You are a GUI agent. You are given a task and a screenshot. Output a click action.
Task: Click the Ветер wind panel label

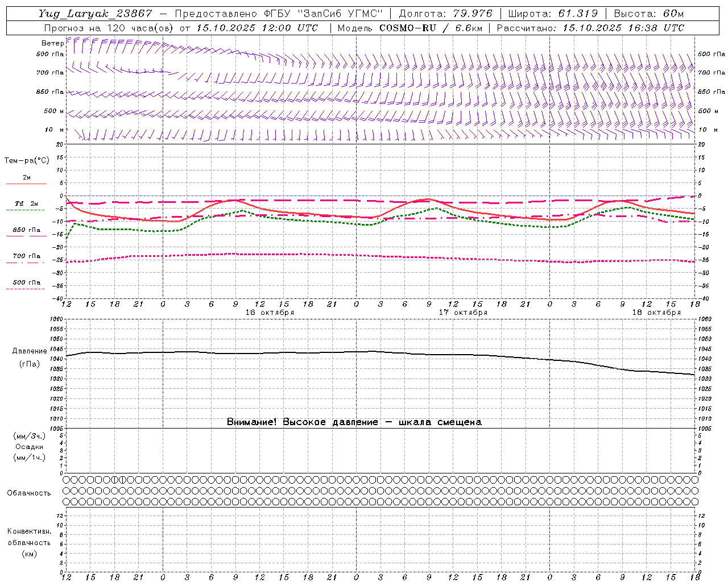pyautogui.click(x=52, y=43)
